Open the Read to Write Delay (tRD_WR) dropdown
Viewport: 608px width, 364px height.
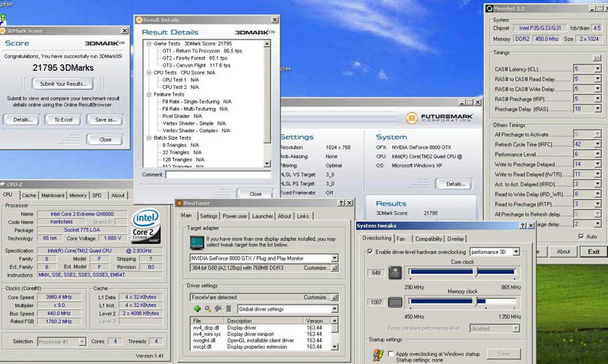(x=597, y=194)
